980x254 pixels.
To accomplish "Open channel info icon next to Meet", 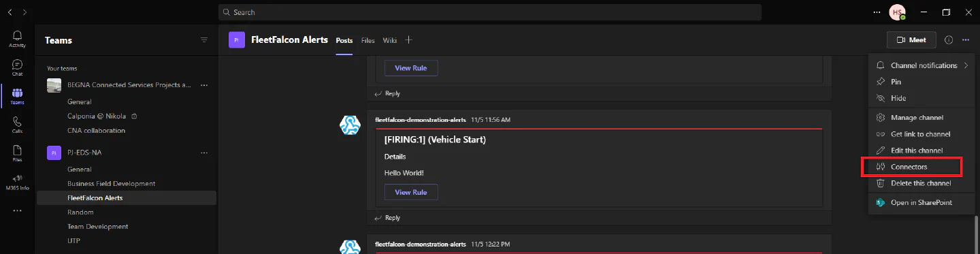I will (949, 40).
